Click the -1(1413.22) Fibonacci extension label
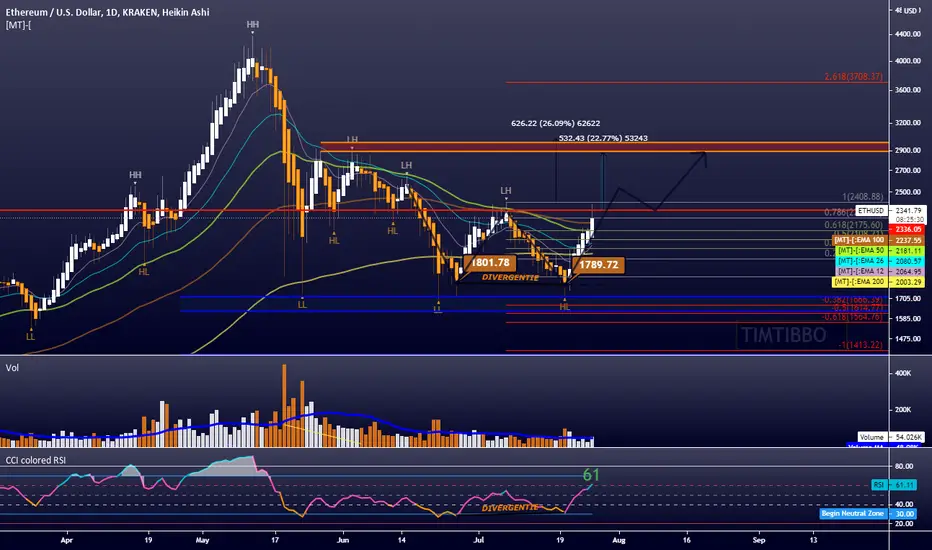The width and height of the screenshot is (932, 550). click(861, 345)
